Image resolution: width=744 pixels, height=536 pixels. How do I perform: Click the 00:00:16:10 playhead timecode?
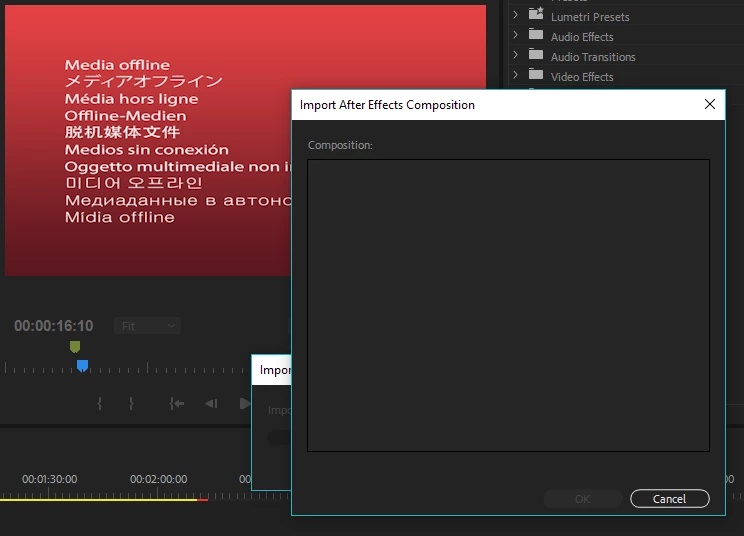(54, 326)
